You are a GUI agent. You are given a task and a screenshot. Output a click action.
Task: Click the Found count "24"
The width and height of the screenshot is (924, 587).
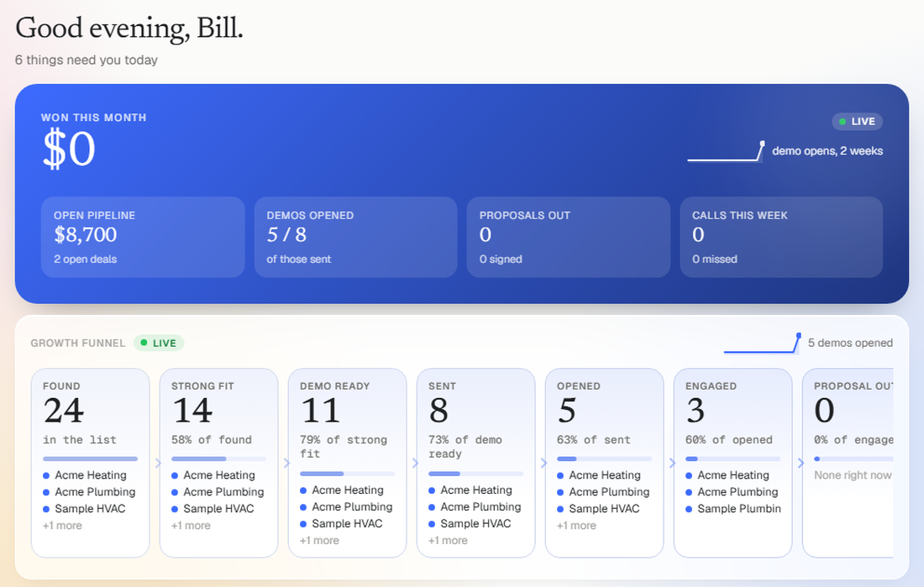click(64, 410)
